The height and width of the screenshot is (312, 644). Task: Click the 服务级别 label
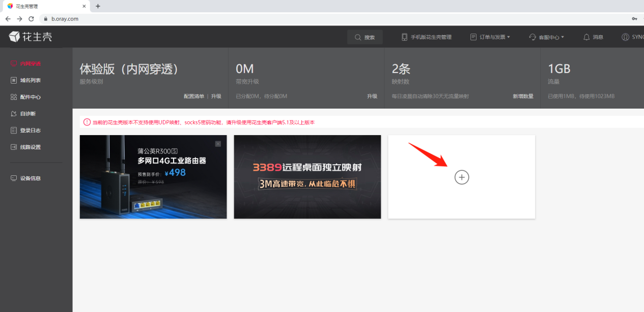[92, 82]
